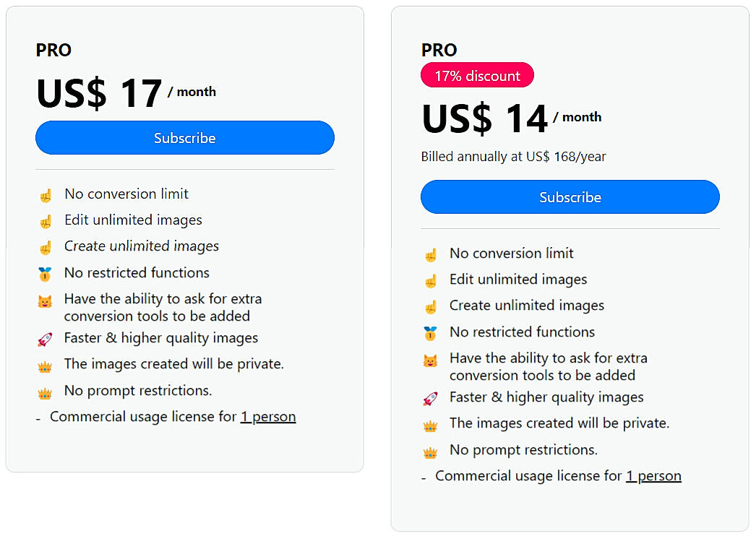
Task: Click the US$ 17 monthly price text
Action: (100, 91)
